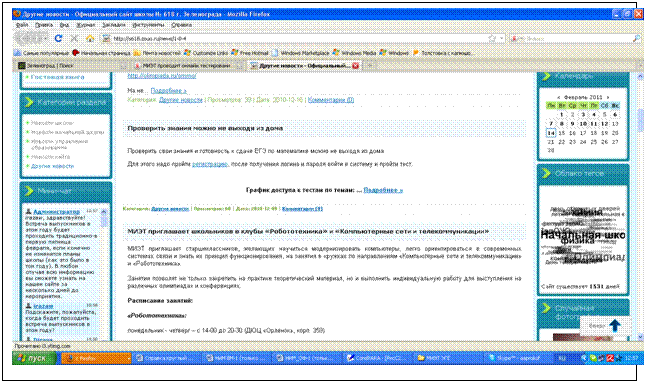Click the search magnifier icon in search bar

[x=636, y=38]
